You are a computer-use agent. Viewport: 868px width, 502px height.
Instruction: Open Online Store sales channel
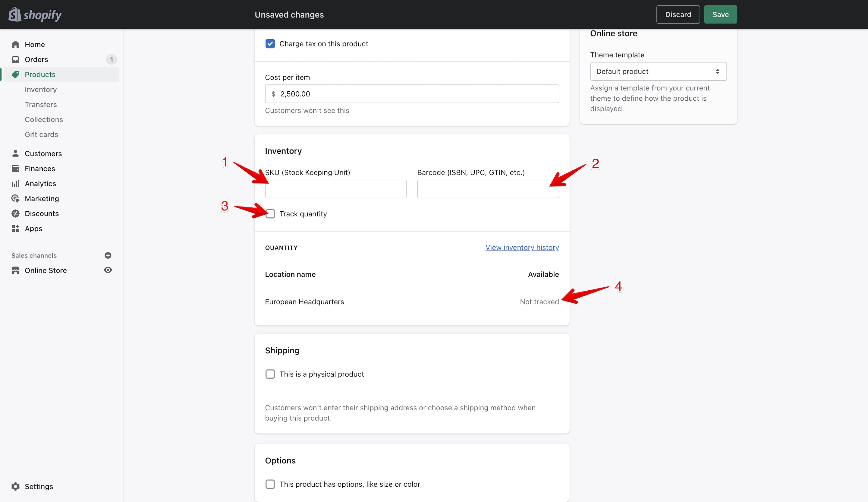click(46, 270)
